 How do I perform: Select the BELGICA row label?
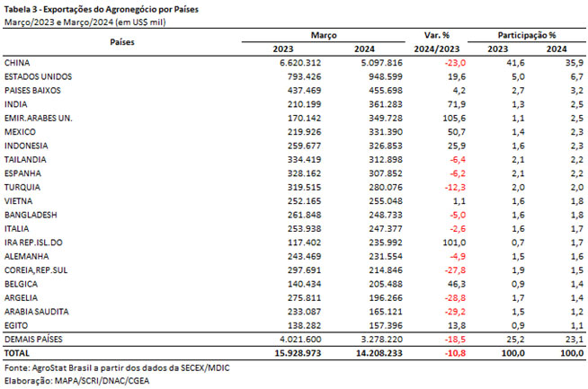pyautogui.click(x=21, y=284)
